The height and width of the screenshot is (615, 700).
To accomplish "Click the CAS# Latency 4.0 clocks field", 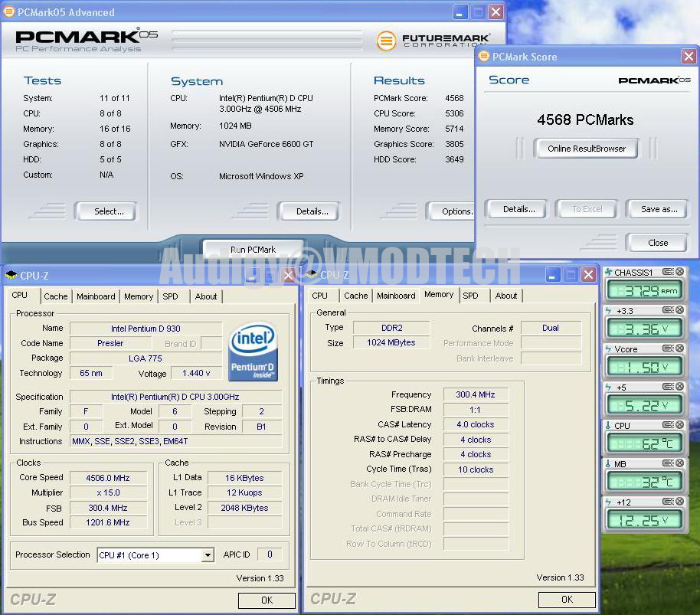I will pyautogui.click(x=476, y=424).
